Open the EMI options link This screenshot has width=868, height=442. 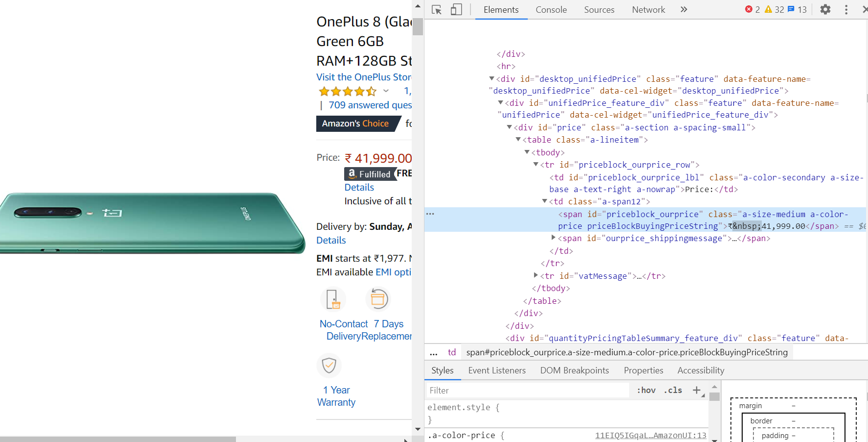pyautogui.click(x=394, y=272)
